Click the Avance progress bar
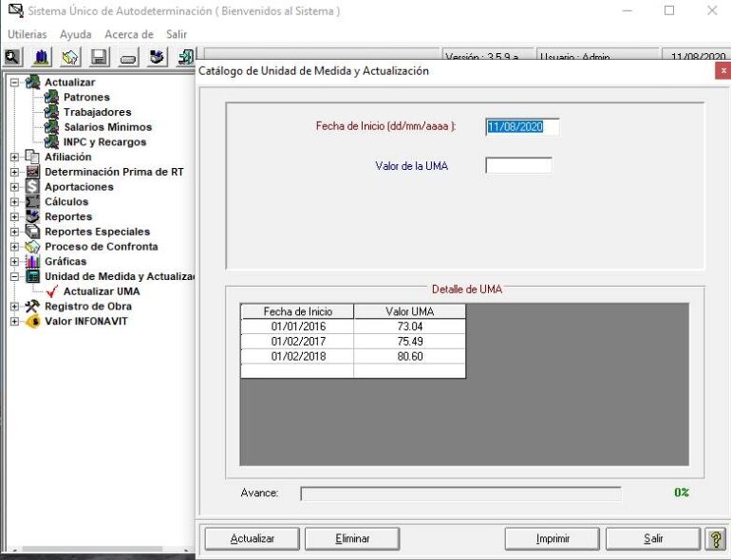731x560 pixels. click(460, 494)
